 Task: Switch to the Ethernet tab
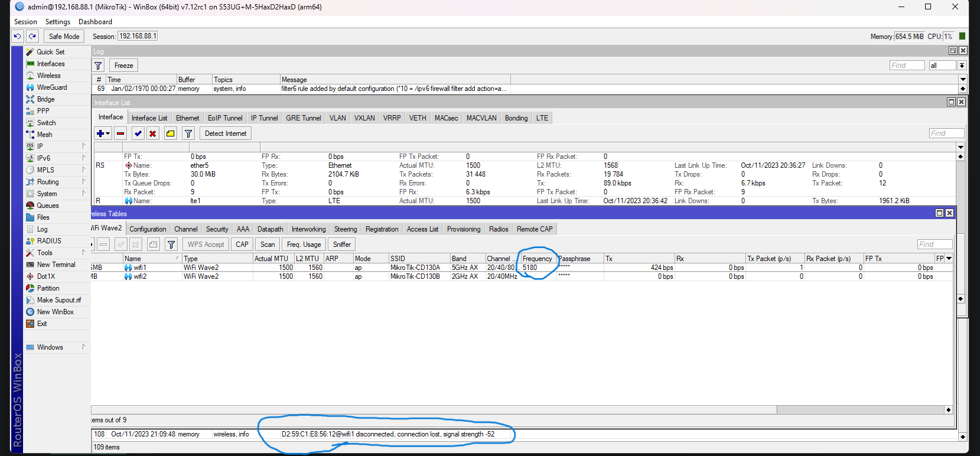point(187,118)
